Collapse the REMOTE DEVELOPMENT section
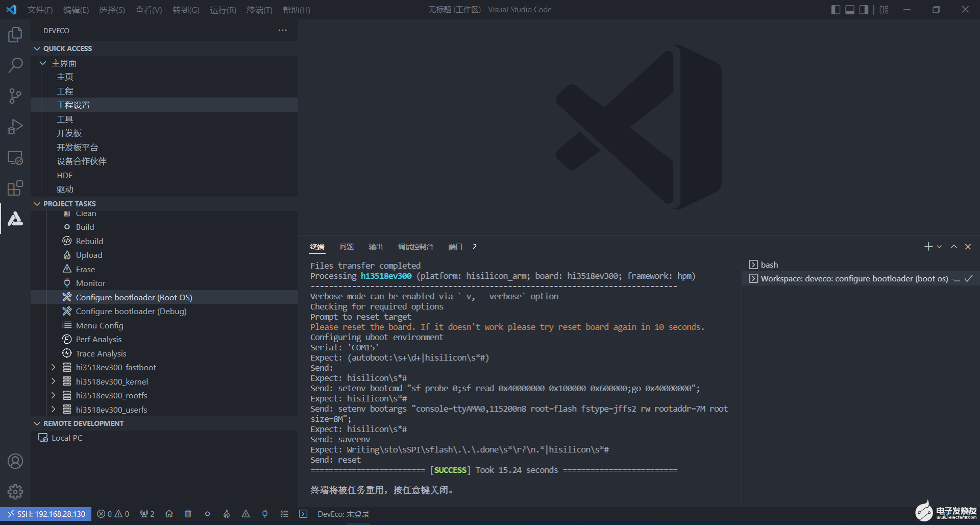Screen dimensions: 980x525 (37, 423)
